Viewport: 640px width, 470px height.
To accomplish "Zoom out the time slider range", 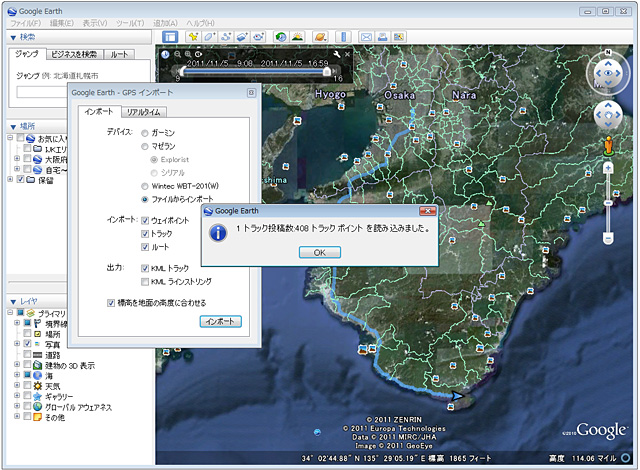I will pos(178,54).
